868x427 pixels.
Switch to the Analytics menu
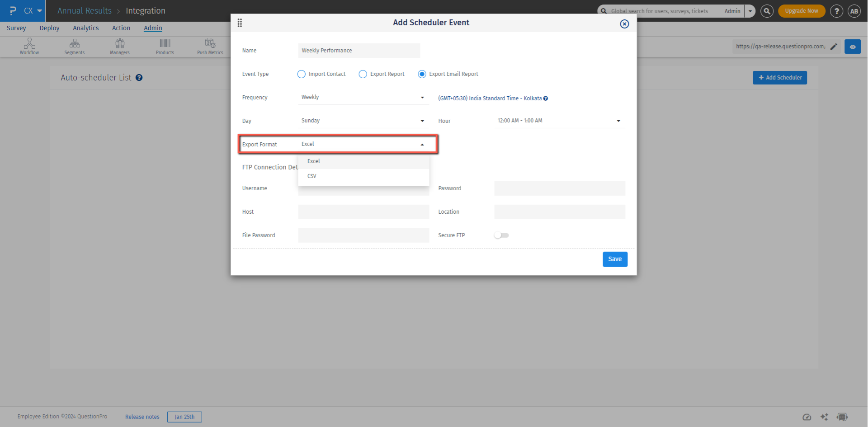(85, 28)
